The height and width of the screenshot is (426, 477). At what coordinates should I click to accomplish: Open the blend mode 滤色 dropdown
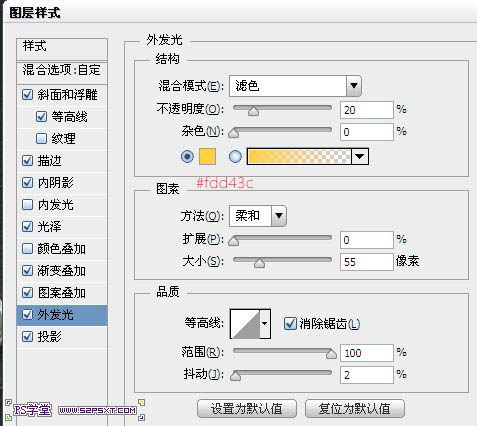[295, 86]
